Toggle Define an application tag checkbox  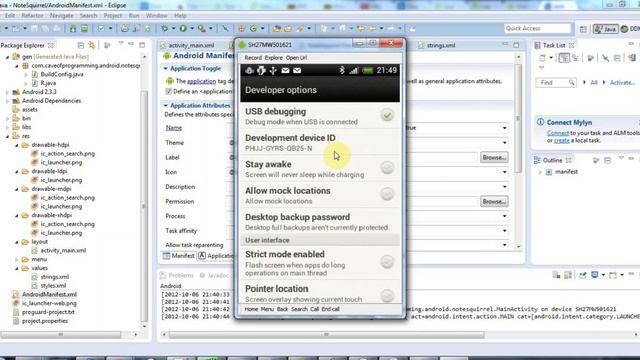pyautogui.click(x=168, y=91)
